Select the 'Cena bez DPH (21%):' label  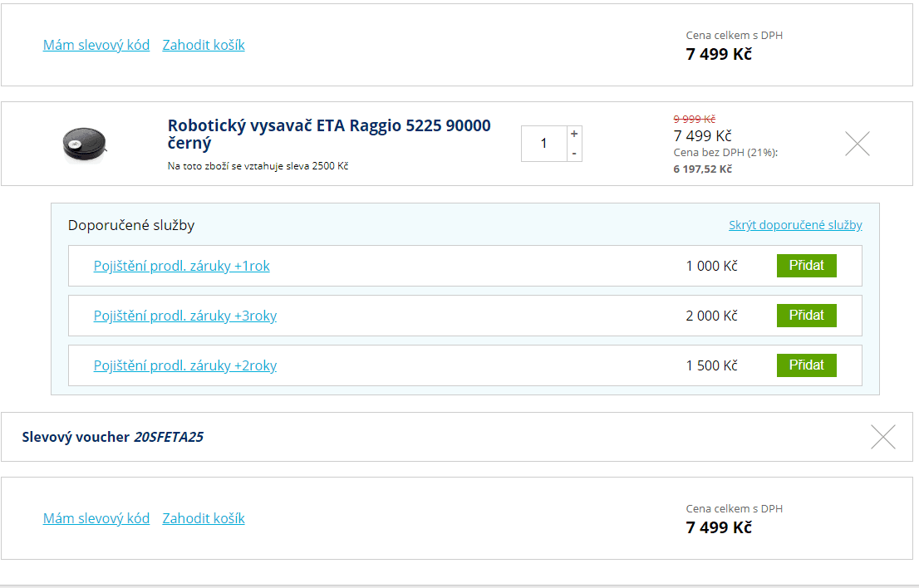[x=725, y=153]
